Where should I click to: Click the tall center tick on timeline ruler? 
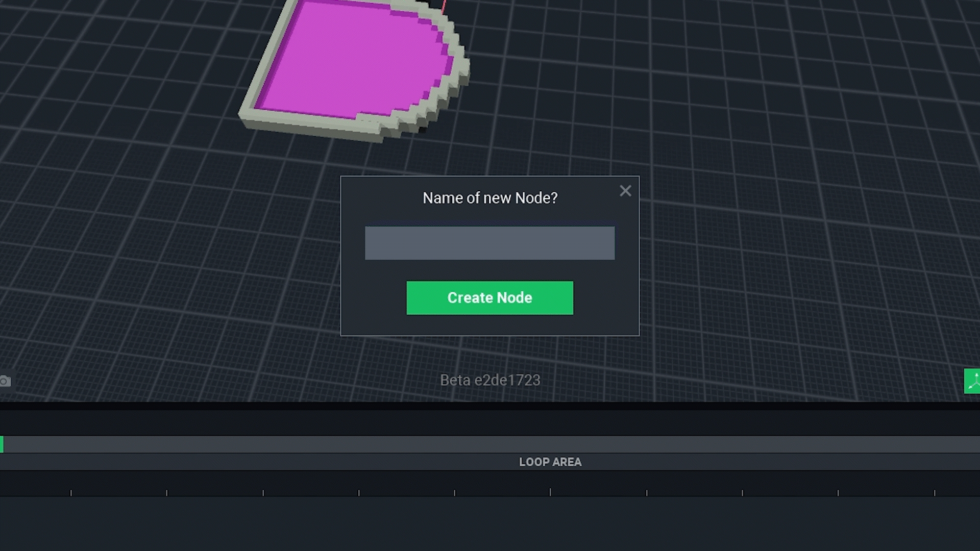pos(550,492)
